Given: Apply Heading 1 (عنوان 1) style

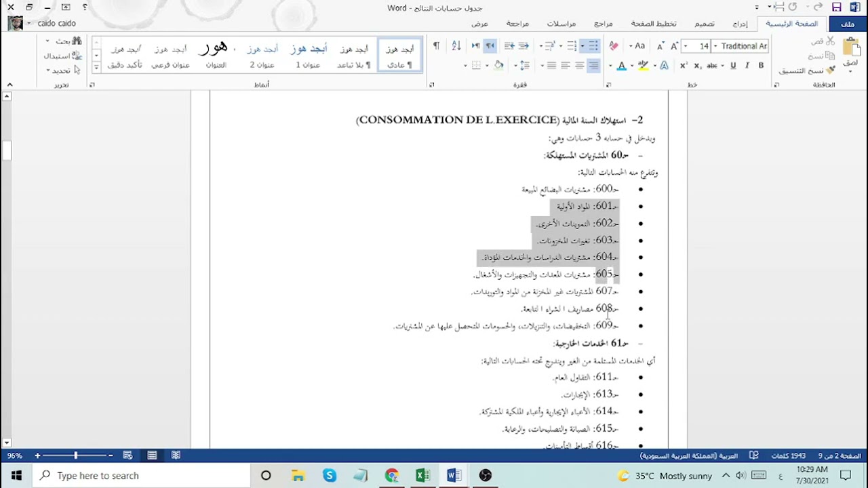Looking at the screenshot, I should point(308,54).
